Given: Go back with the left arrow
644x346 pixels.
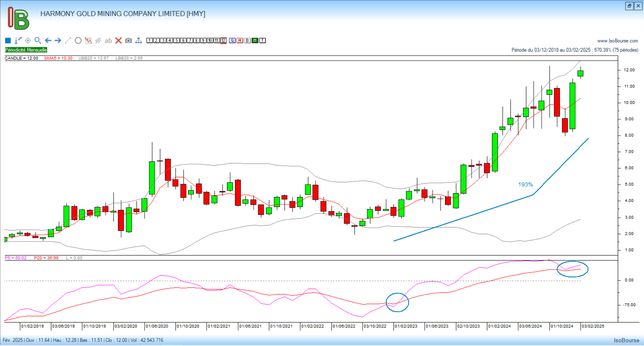Looking at the screenshot, I should click(48, 41).
